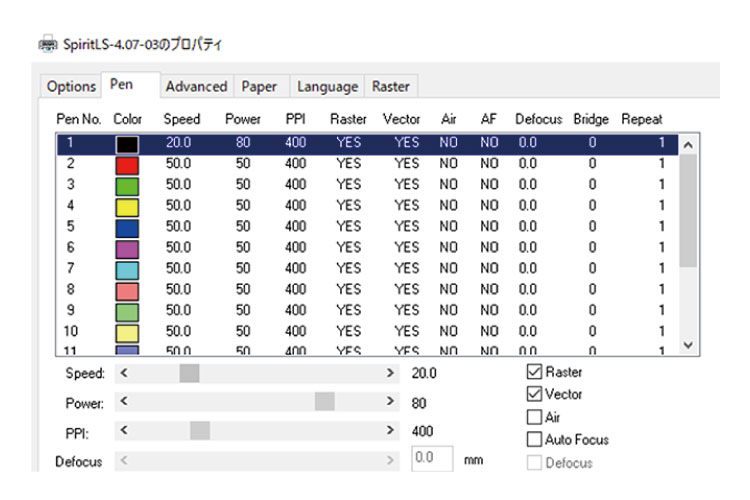Click the Speed slider right arrow
The width and height of the screenshot is (750, 500).
click(x=391, y=373)
